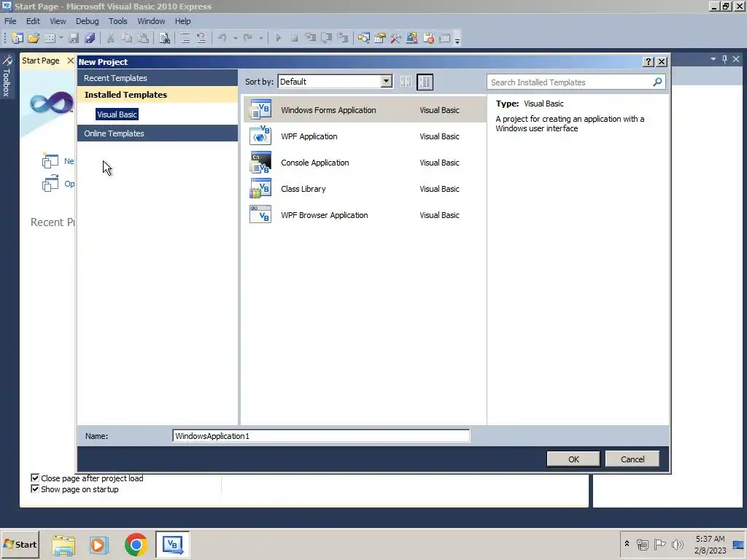This screenshot has height=560, width=747.
Task: Switch templates to small icons view
Action: tap(406, 82)
